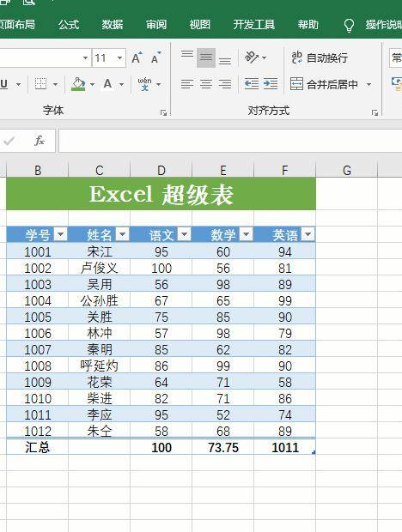Toggle Top Align vertical alignment
This screenshot has height=532, width=402.
tap(187, 54)
